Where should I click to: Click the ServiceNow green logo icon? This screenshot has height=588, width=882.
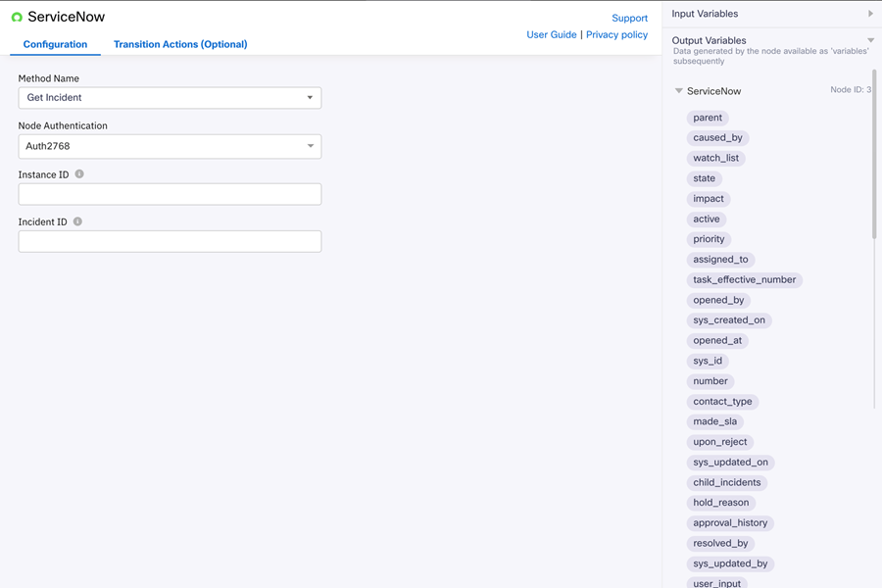point(17,18)
